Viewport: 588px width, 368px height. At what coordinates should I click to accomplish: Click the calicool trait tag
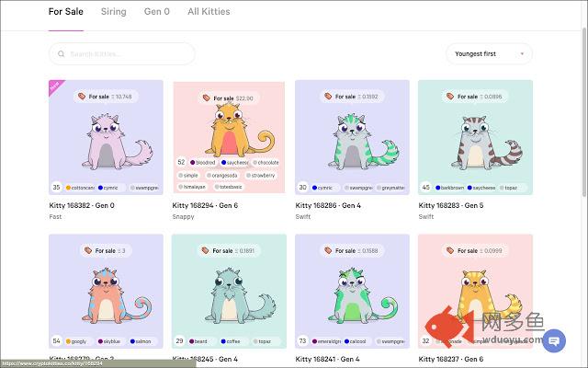coord(356,341)
